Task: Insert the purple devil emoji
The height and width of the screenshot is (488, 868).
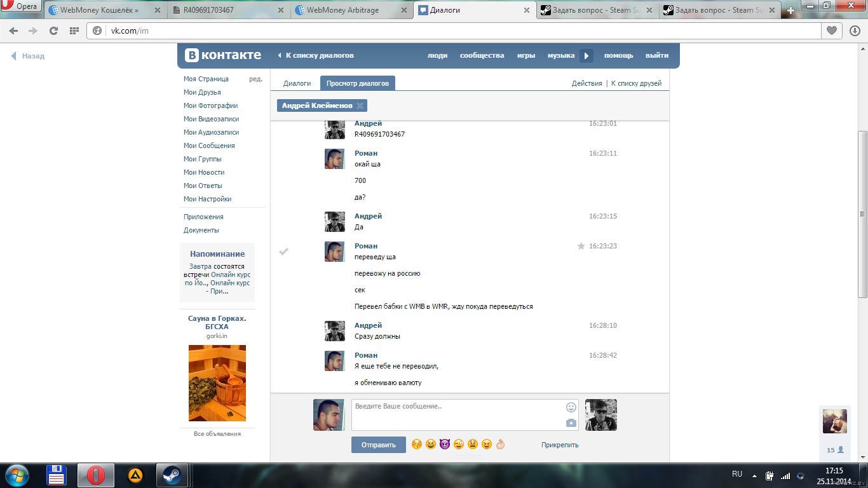Action: (445, 444)
